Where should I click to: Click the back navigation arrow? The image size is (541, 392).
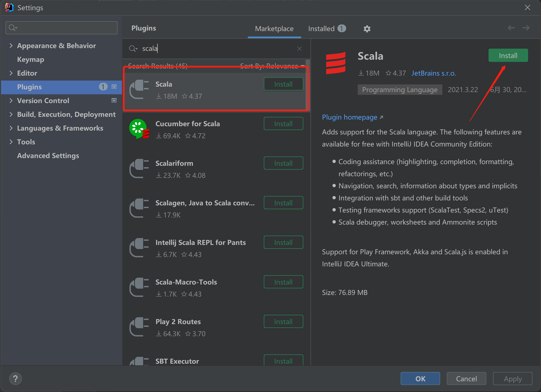511,28
